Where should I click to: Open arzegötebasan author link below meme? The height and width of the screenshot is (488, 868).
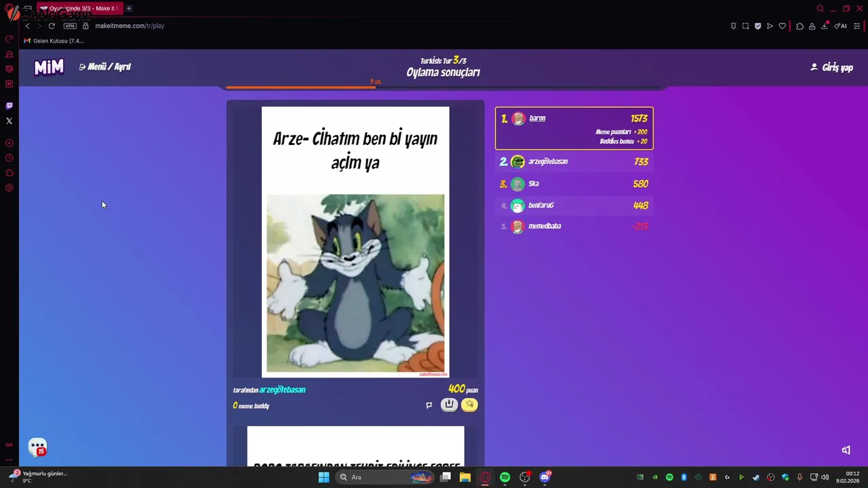(283, 390)
